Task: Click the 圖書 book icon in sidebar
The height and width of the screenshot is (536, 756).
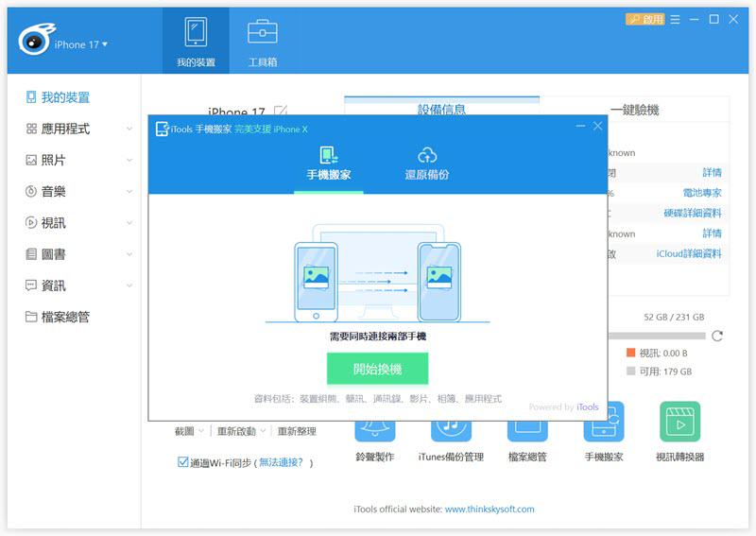Action: [31, 253]
